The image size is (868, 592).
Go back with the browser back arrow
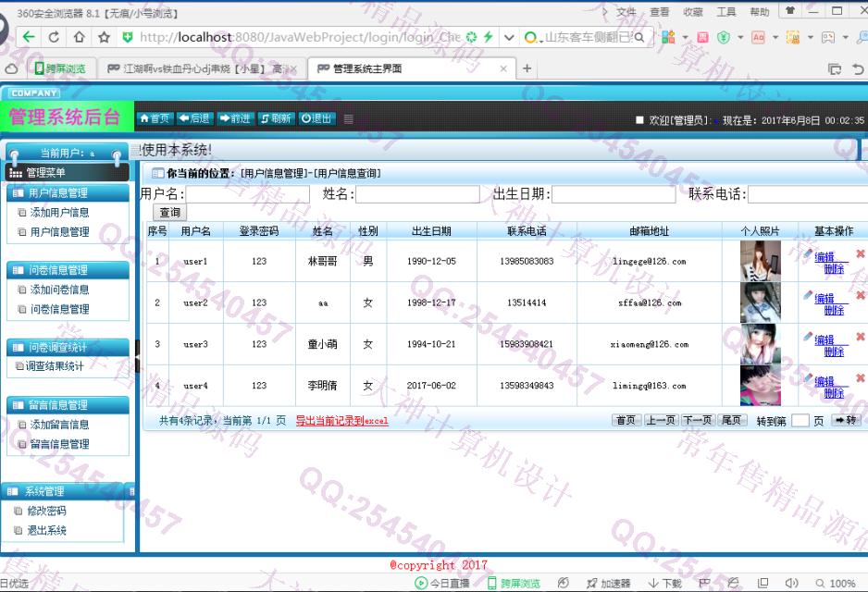(29, 37)
